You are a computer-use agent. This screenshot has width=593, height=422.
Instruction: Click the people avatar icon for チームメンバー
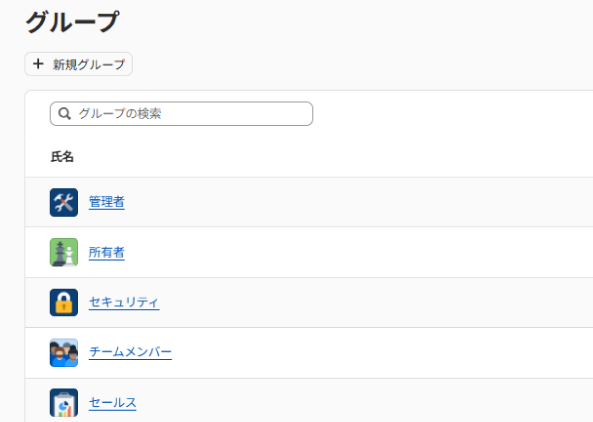64,352
